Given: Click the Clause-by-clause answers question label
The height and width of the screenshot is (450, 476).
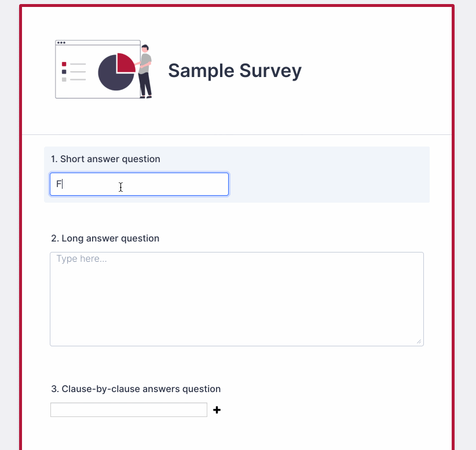Looking at the screenshot, I should (x=136, y=389).
